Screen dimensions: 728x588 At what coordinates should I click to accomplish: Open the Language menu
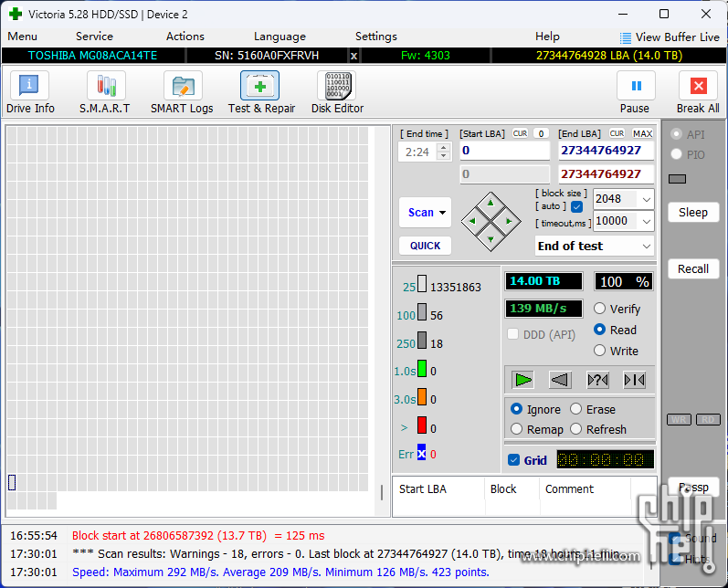click(x=280, y=37)
